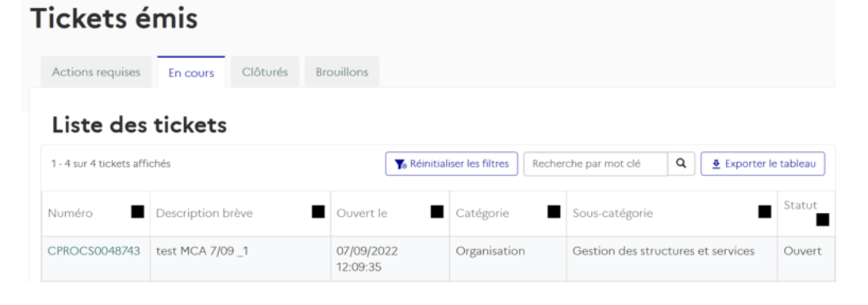Click the 1 - 4 sur 4 tickets affichés text

[x=111, y=164]
